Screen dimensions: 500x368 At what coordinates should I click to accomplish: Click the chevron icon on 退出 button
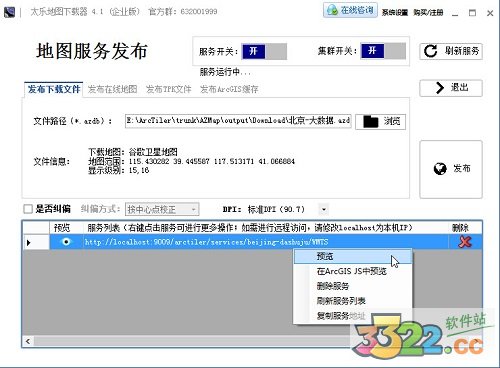440,88
